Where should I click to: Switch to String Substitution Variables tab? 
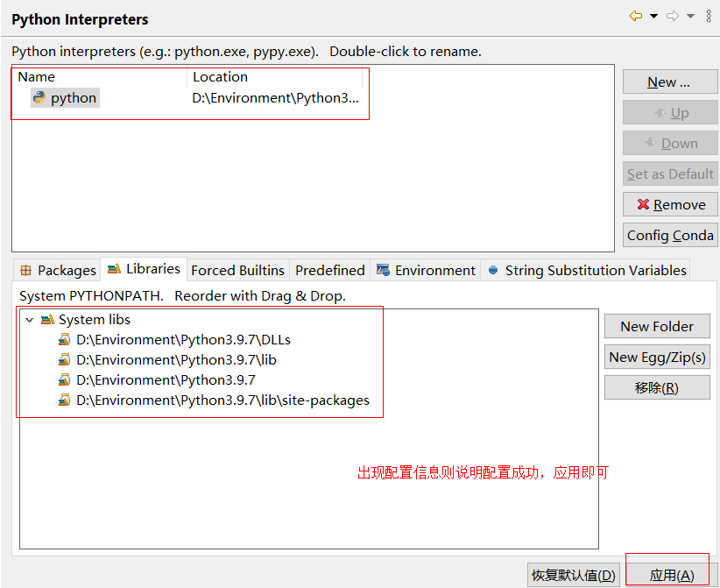[x=585, y=270]
